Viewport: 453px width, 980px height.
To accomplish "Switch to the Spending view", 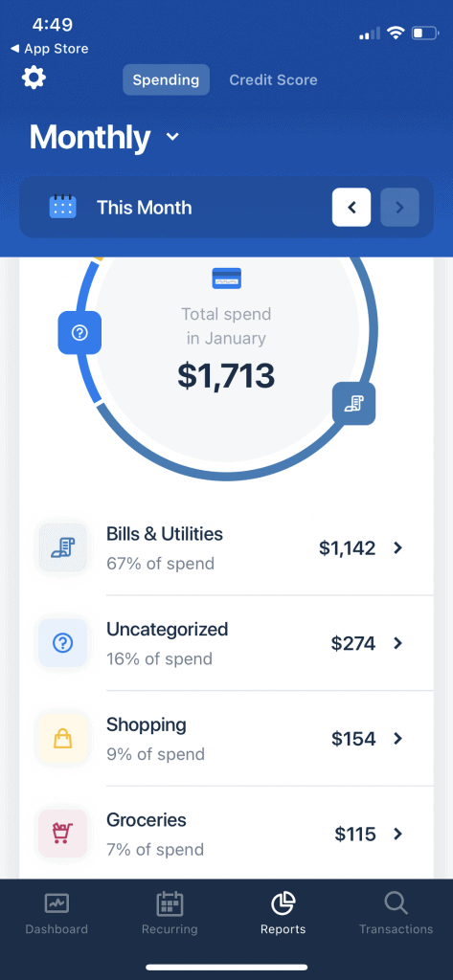I will 166,80.
